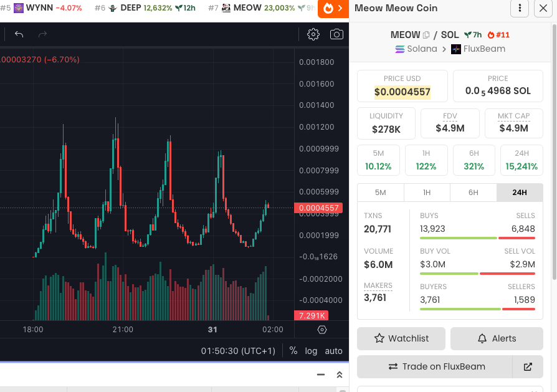557x392 pixels.
Task: Click the MKT CAP $4.9M box
Action: 513,123
